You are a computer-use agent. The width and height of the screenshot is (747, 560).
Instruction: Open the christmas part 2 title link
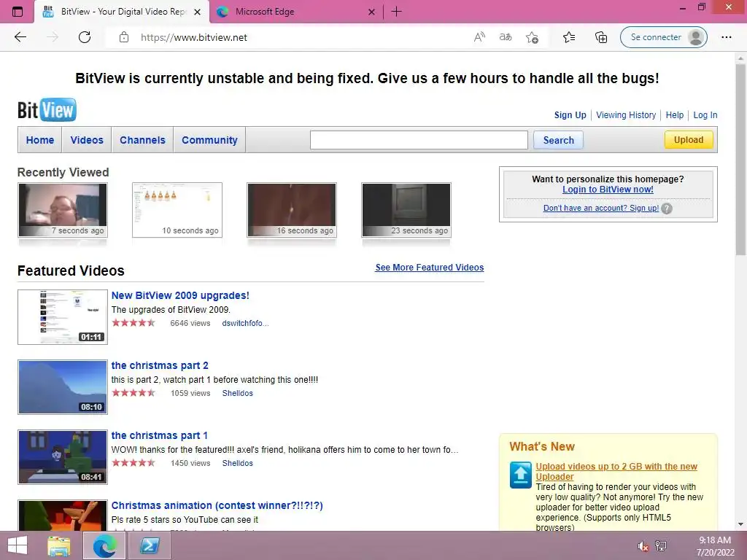click(x=160, y=365)
